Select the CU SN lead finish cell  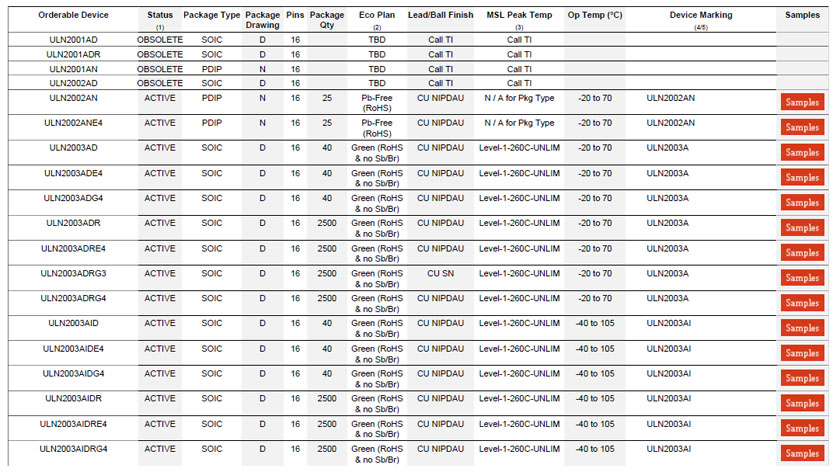pos(440,273)
